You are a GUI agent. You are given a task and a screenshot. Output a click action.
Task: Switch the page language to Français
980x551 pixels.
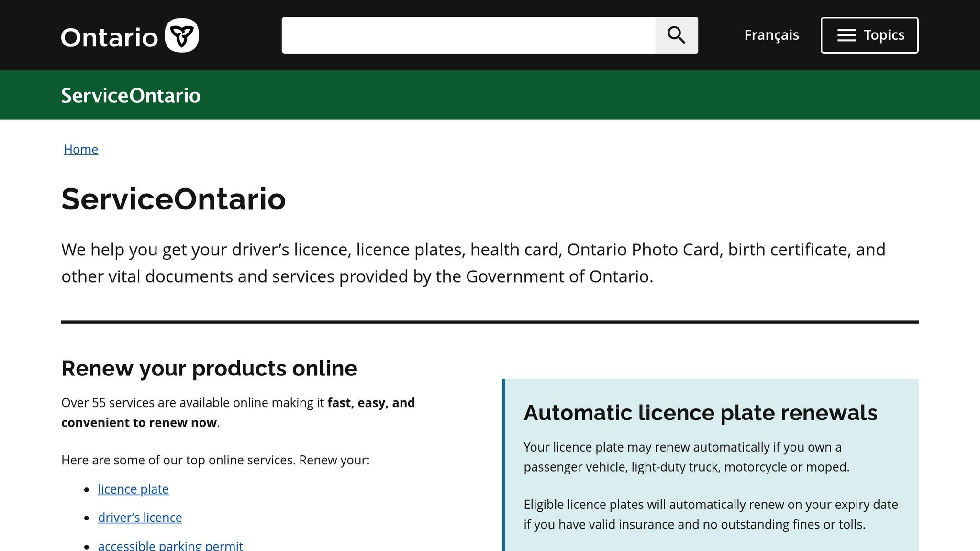(771, 35)
